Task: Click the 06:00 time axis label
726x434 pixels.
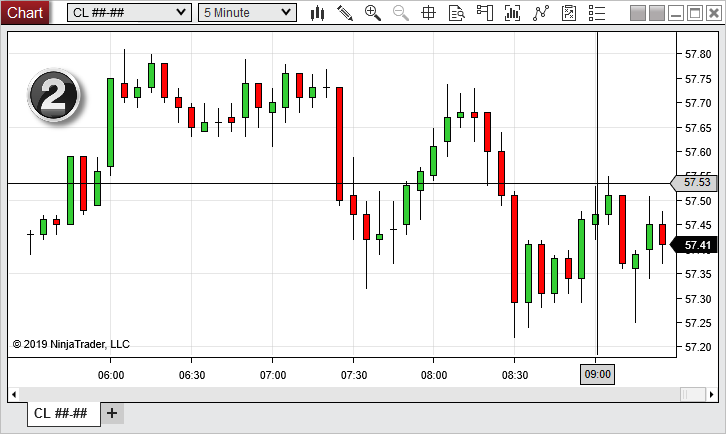Action: click(111, 375)
